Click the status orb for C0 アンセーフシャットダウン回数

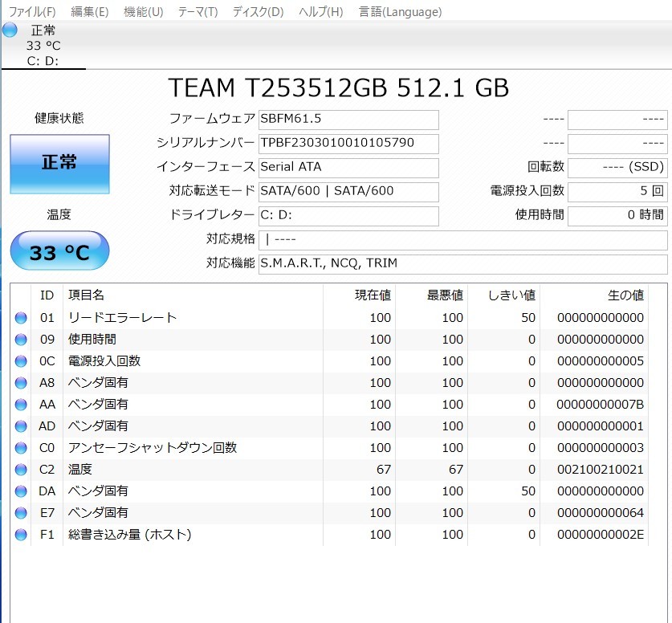click(x=21, y=448)
